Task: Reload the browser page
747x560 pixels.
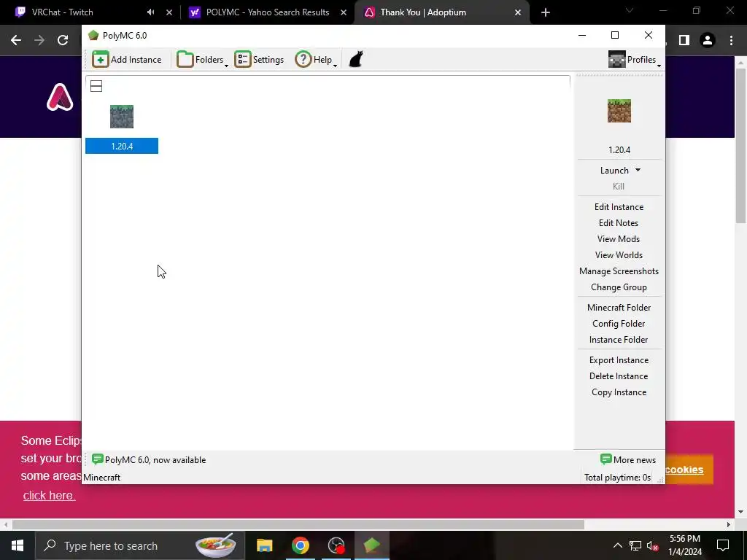Action: [x=63, y=41]
